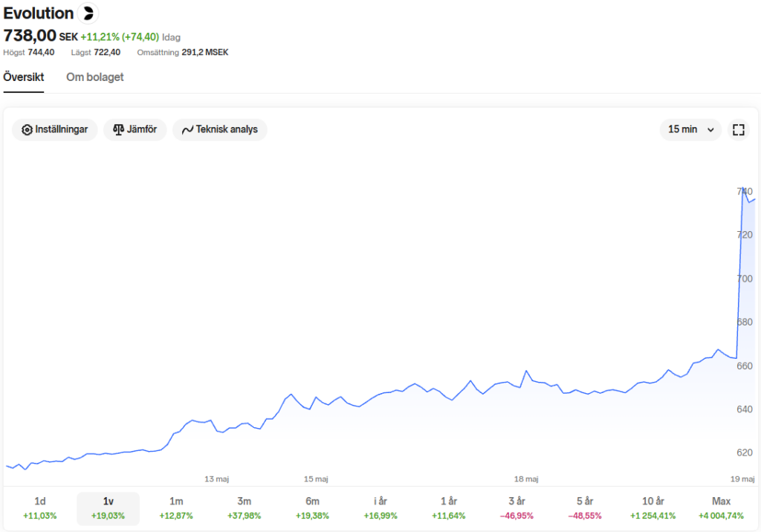The height and width of the screenshot is (532, 761).
Task: Click the Evolution heading text
Action: 39,13
